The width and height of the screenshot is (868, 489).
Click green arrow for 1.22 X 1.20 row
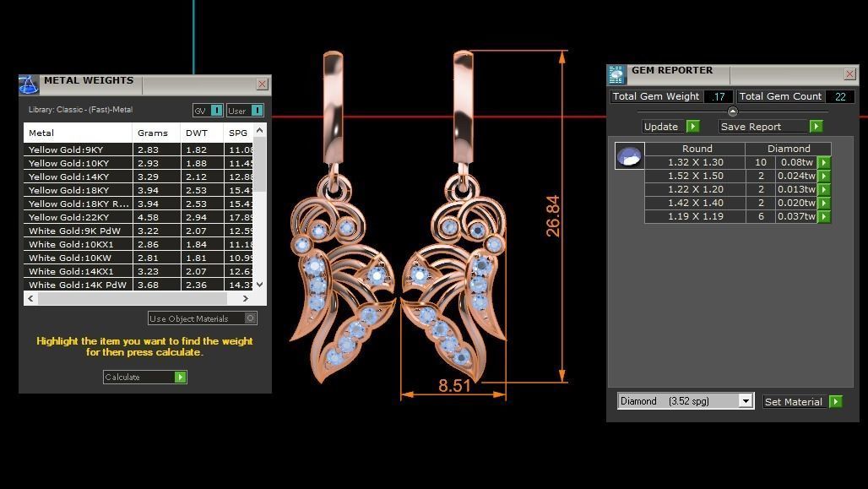824,189
